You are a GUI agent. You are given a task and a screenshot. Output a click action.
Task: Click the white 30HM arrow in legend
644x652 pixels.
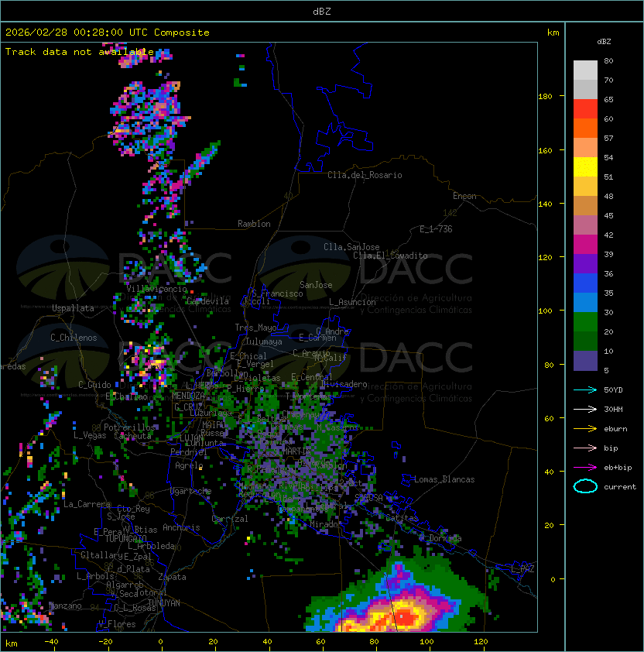(x=585, y=410)
